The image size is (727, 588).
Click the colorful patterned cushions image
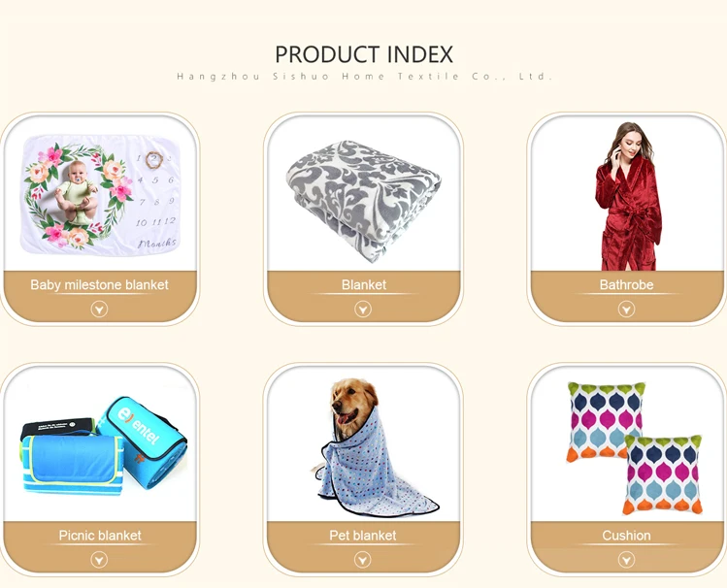[634, 447]
